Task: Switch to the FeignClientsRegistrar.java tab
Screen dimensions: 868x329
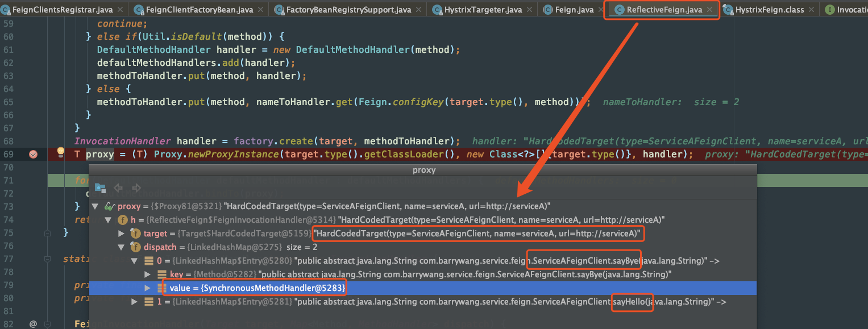Action: [x=63, y=10]
